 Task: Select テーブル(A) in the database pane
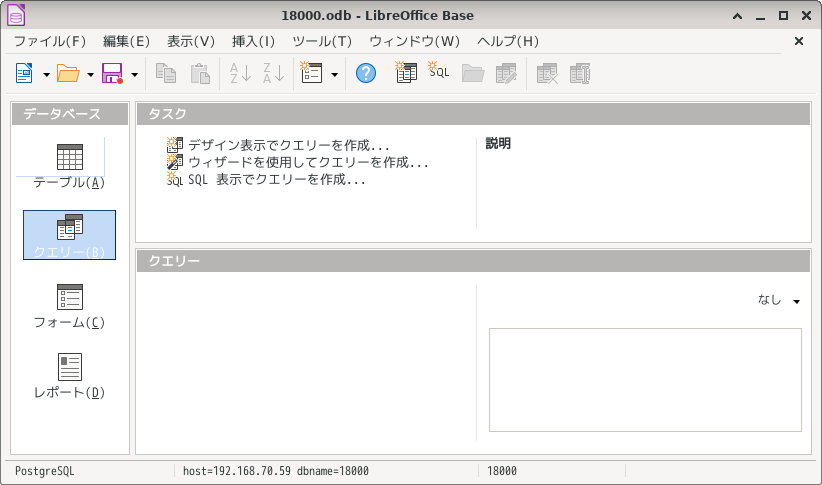pos(69,166)
